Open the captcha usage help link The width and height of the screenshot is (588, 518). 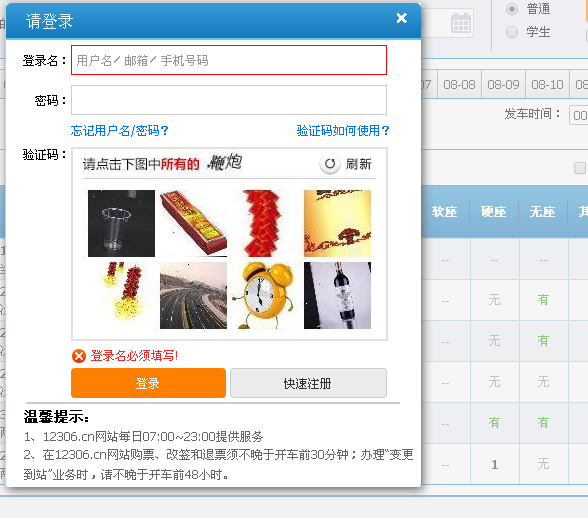(x=343, y=131)
